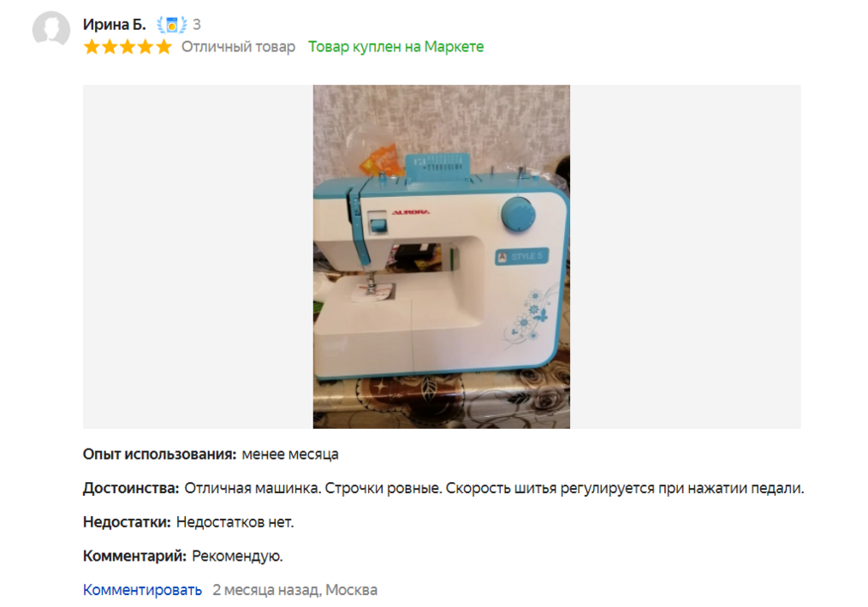Click the gray area left of the photo
Screen dimensions: 868x607
pyautogui.click(x=199, y=257)
